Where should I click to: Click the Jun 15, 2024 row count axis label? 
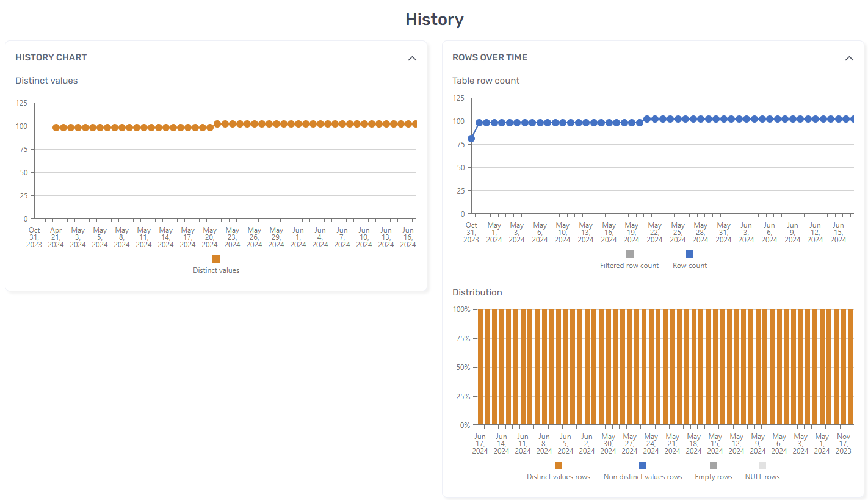(x=839, y=233)
